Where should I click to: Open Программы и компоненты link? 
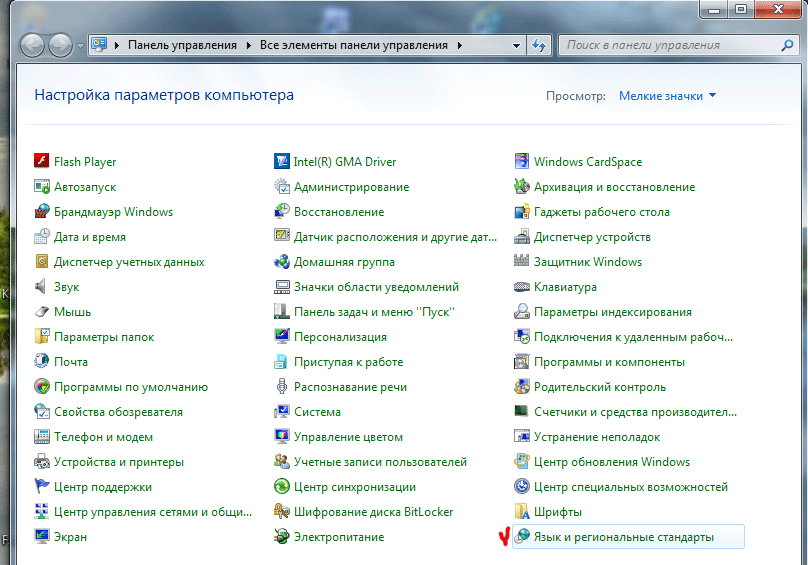tap(609, 362)
